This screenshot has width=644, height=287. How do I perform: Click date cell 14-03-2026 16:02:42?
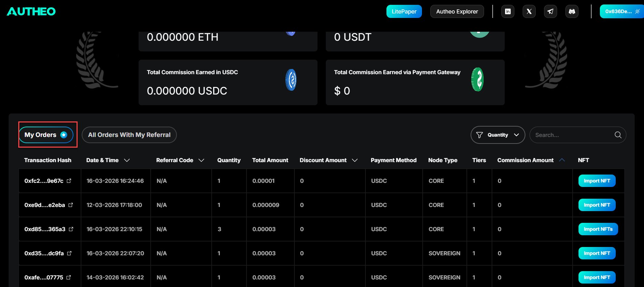pos(115,277)
